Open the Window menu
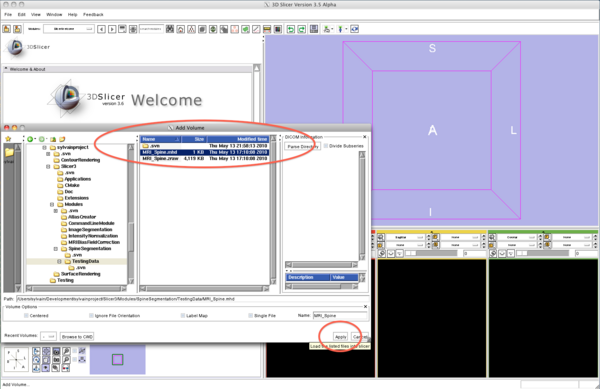Screen dimensions: 600x389 tap(54, 15)
